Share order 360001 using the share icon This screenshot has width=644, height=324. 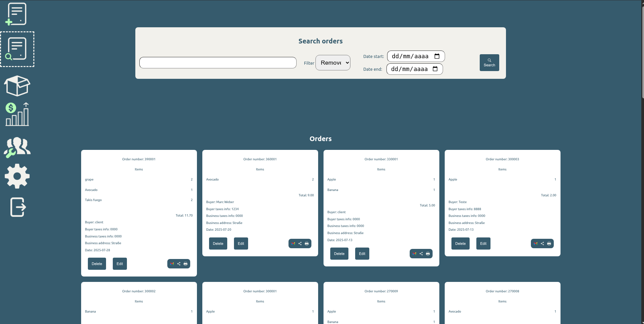[x=300, y=244]
